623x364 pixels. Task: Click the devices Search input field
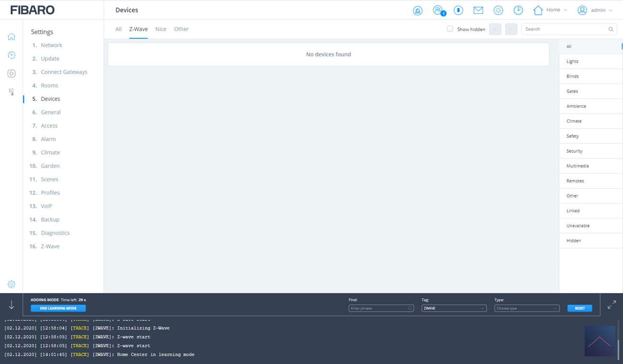[565, 29]
